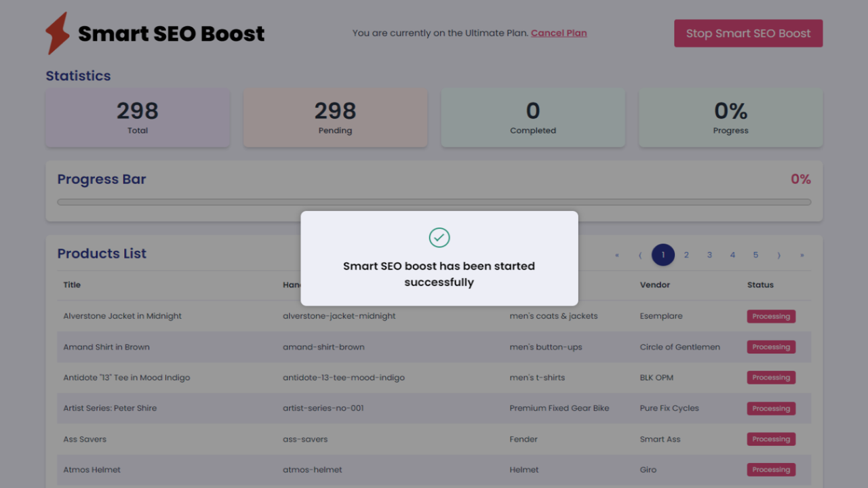Select page 5 in the pagination
Screen dimensions: 868x488
tap(755, 255)
